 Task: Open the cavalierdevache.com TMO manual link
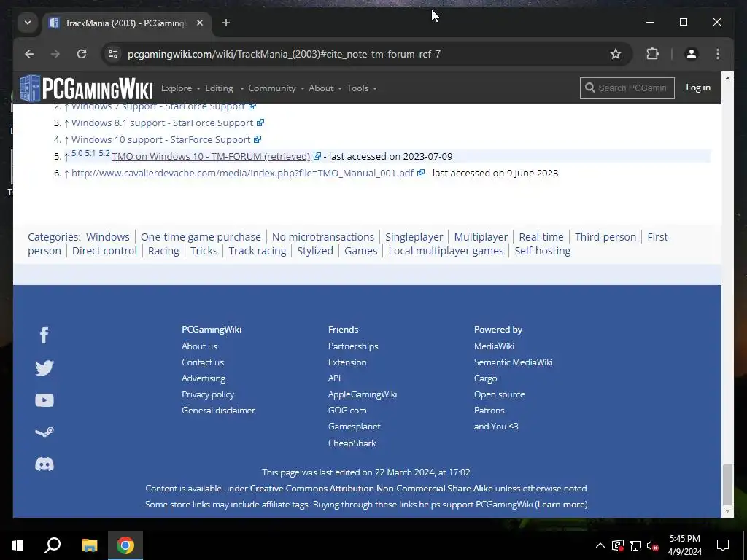[x=242, y=173]
